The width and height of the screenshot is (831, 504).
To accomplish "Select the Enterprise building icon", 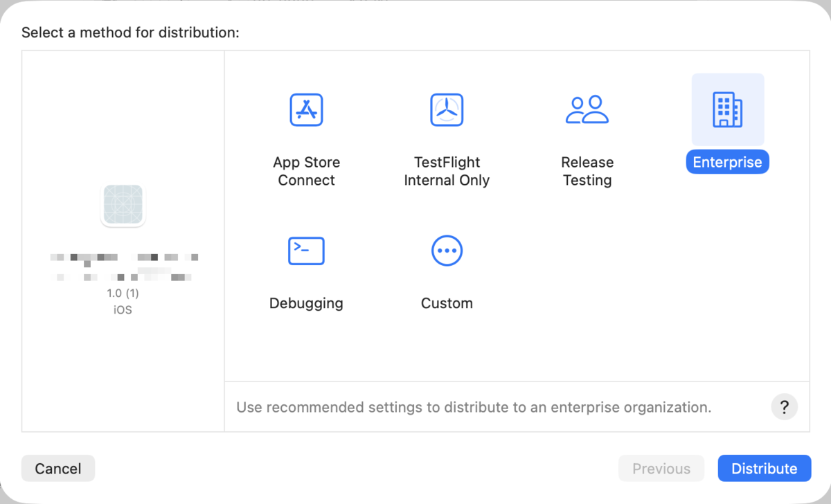I will [727, 110].
